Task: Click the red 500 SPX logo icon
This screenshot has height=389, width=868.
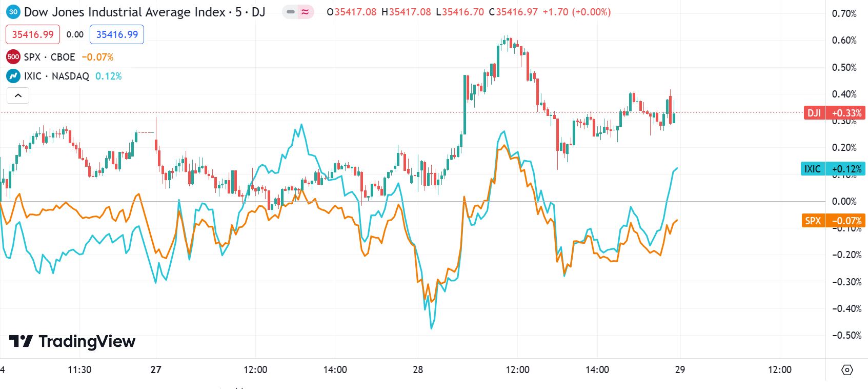Action: (13, 57)
